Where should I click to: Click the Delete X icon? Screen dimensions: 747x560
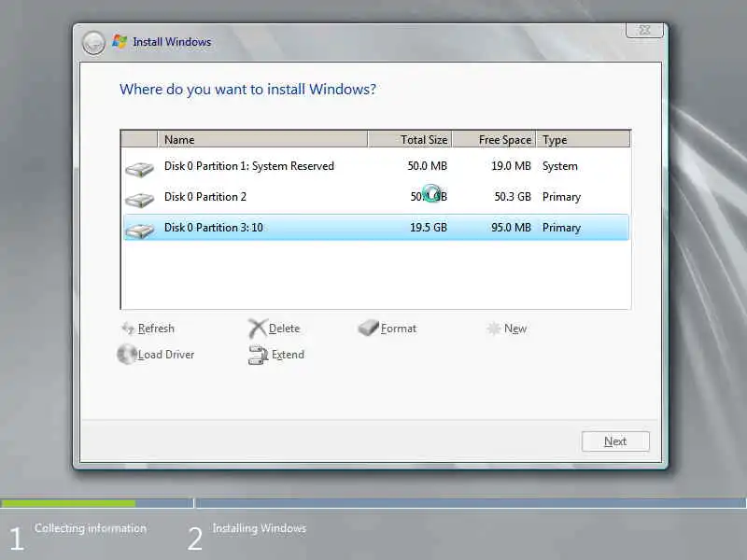coord(258,329)
